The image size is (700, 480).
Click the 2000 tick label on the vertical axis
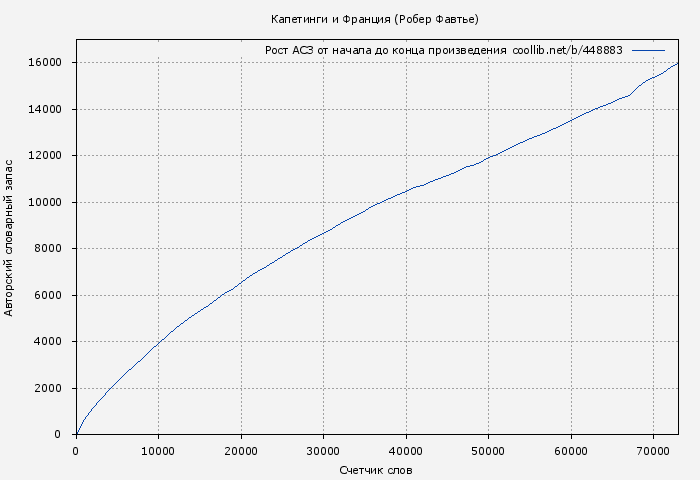coord(49,388)
